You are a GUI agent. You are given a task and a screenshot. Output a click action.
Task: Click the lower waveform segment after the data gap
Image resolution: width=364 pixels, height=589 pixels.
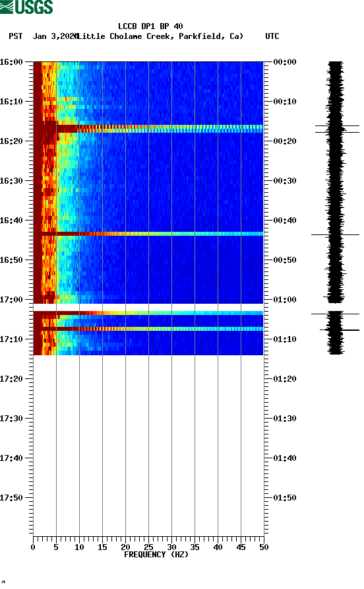click(x=336, y=333)
